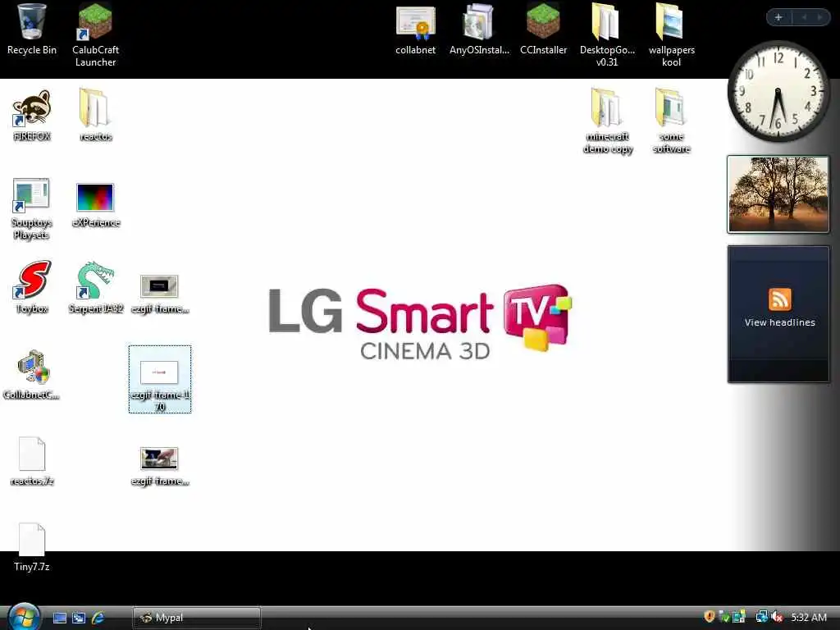
Task: Activate the Mypal taskbar button
Action: (197, 618)
